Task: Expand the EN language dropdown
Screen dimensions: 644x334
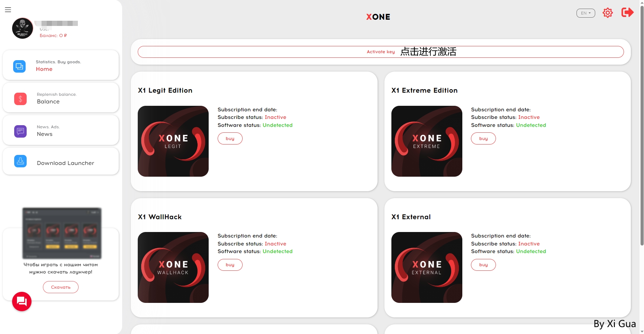Action: coord(586,13)
